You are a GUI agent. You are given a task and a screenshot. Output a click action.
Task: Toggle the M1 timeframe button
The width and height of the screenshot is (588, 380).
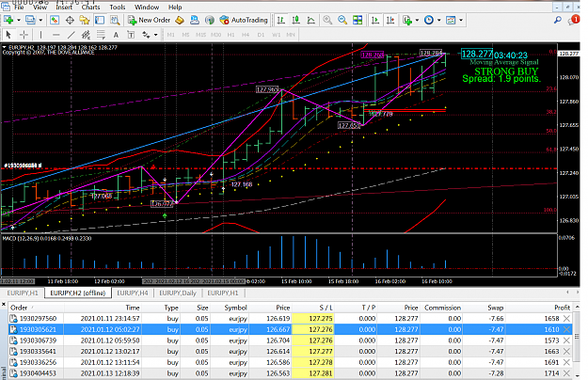(x=171, y=35)
